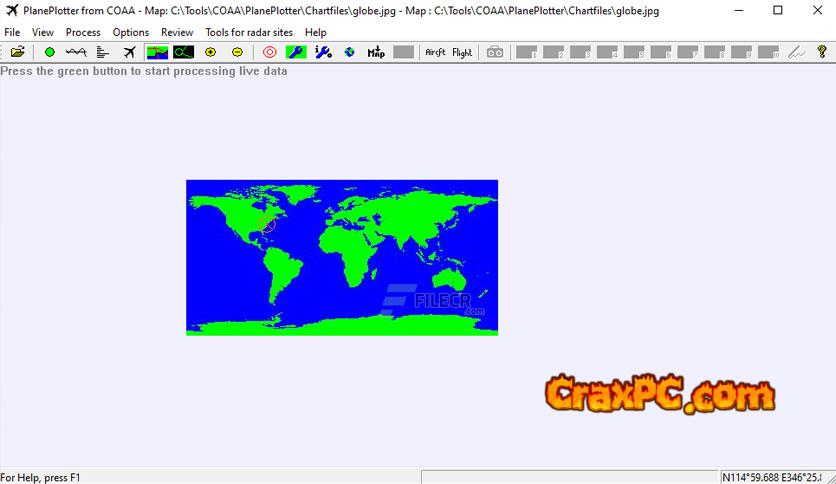The height and width of the screenshot is (484, 836).
Task: Select the signal waveform view icon
Action: [76, 52]
